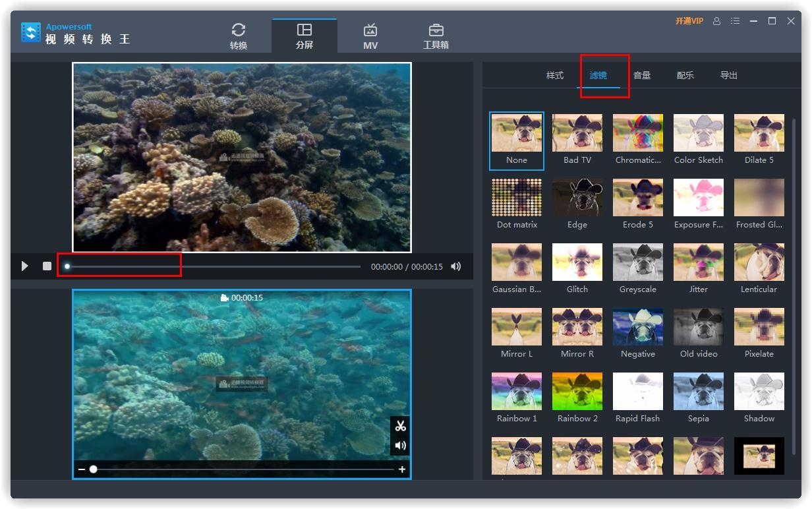Toggle the lower clip's speaker sound icon
The width and height of the screenshot is (812, 509).
click(400, 446)
